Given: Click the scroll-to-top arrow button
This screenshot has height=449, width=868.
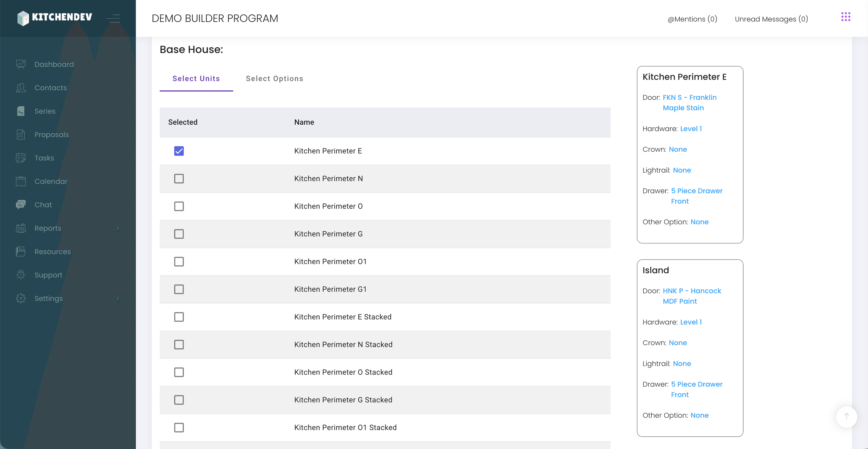Looking at the screenshot, I should click(x=846, y=417).
